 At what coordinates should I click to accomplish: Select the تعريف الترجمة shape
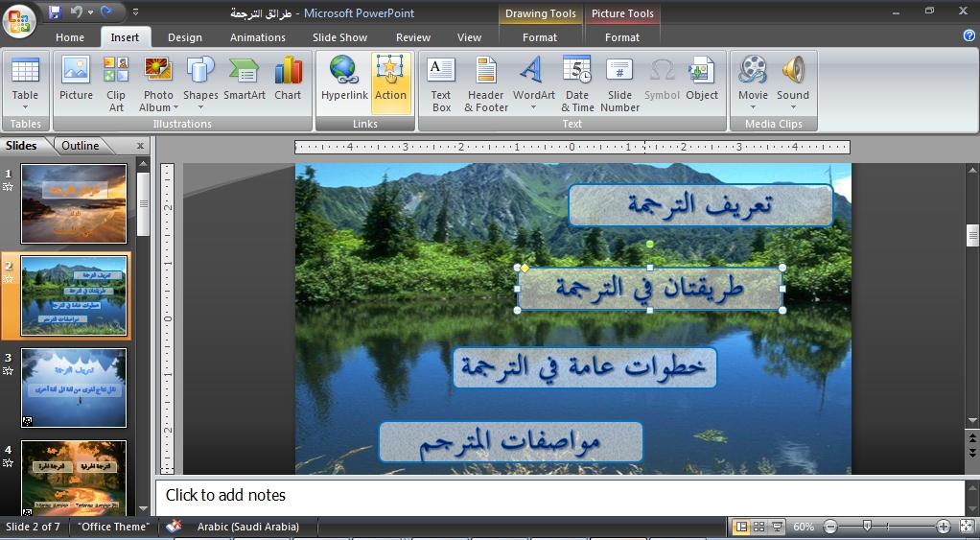[x=701, y=205]
